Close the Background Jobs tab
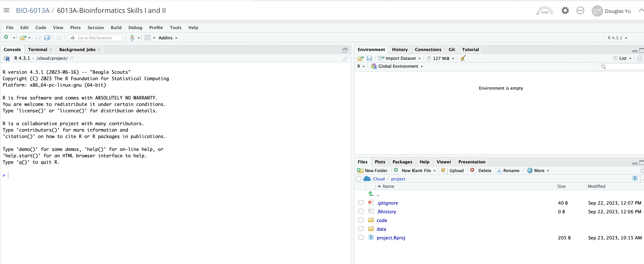 pyautogui.click(x=99, y=50)
